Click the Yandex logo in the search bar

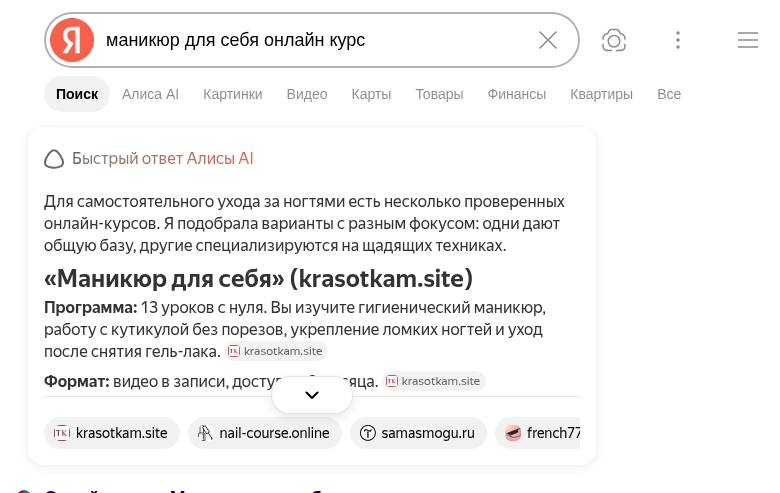(x=72, y=40)
